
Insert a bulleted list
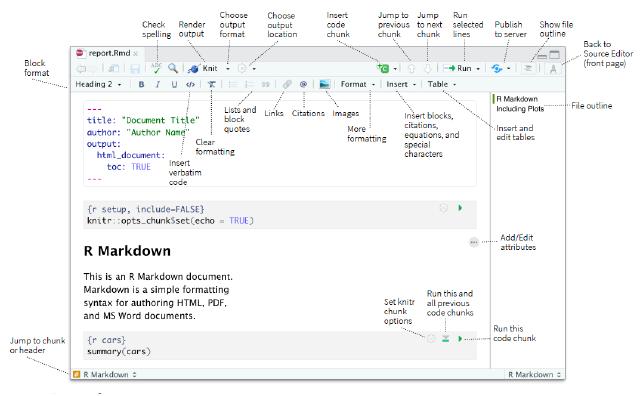point(233,85)
